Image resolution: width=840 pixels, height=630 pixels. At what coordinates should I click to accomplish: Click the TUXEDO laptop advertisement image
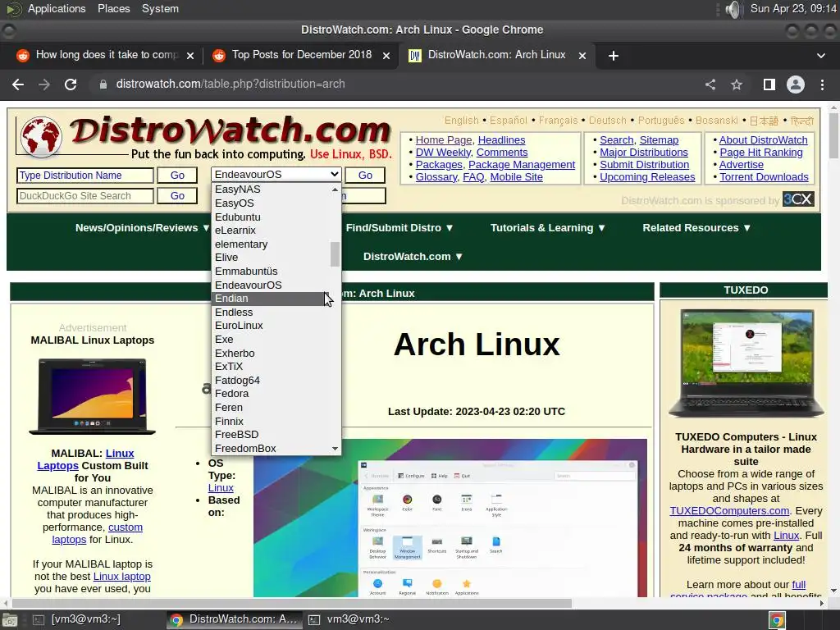pos(746,363)
